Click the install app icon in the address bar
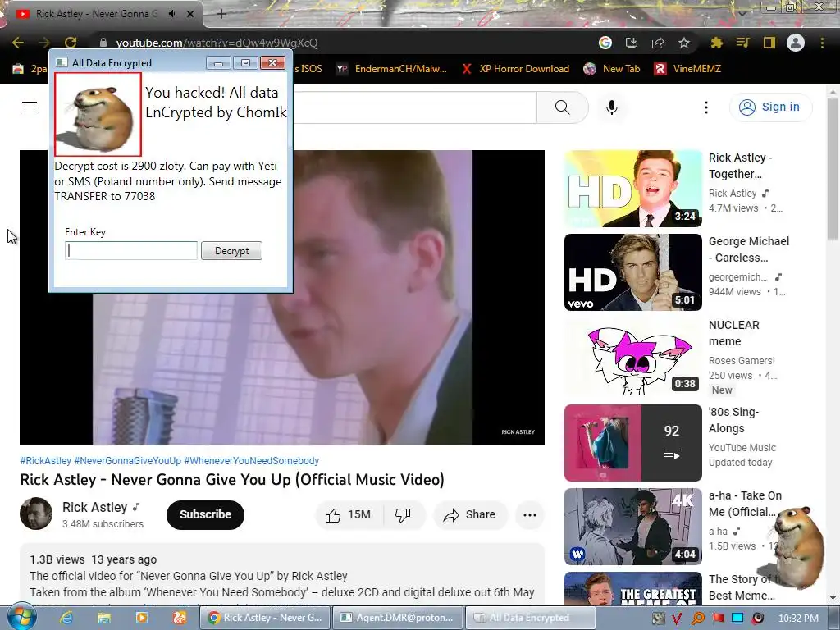 click(632, 43)
